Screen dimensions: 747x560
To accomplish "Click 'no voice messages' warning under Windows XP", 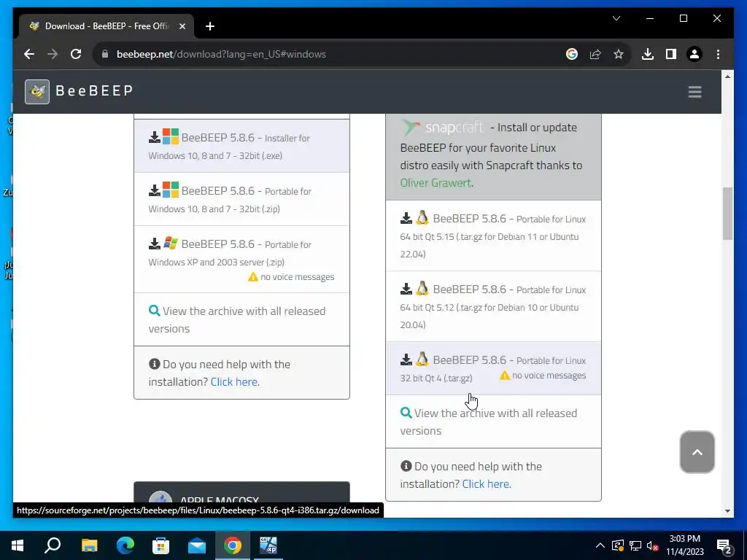I will [291, 276].
